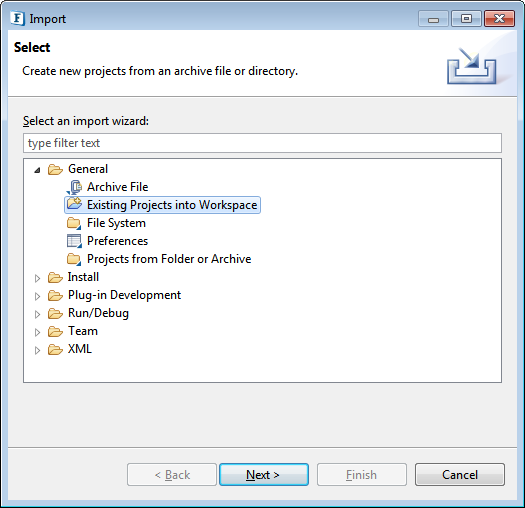Click the Existing Projects into Workspace icon
This screenshot has width=525, height=508.
(x=74, y=204)
